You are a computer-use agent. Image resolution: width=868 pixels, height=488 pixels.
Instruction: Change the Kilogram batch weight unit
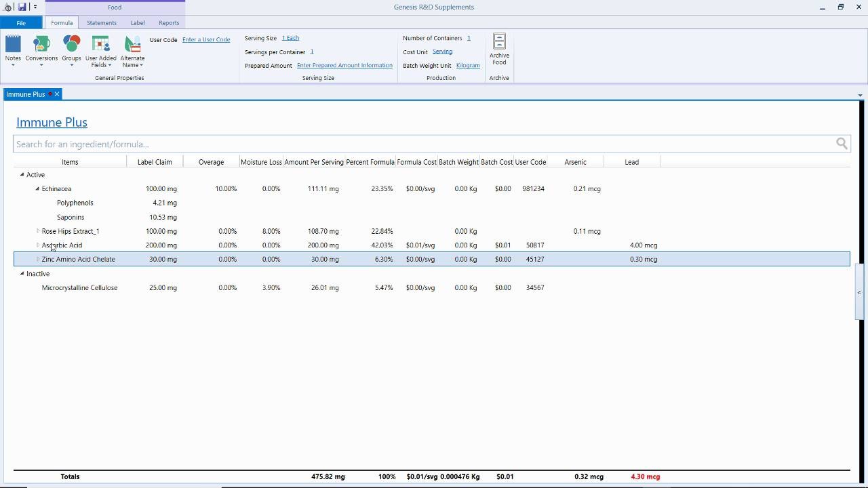tap(468, 66)
